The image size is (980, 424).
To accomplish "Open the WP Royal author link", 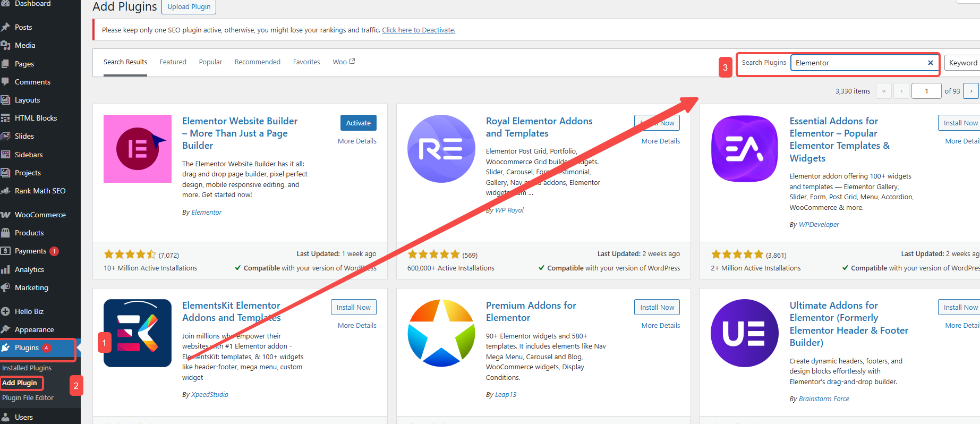I will (x=509, y=210).
